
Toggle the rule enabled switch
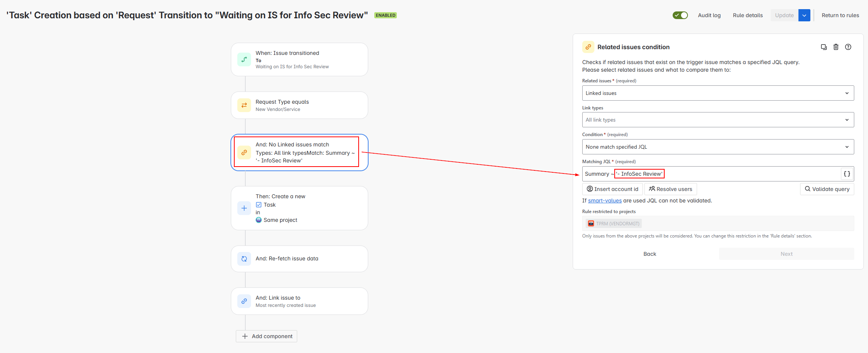[680, 15]
